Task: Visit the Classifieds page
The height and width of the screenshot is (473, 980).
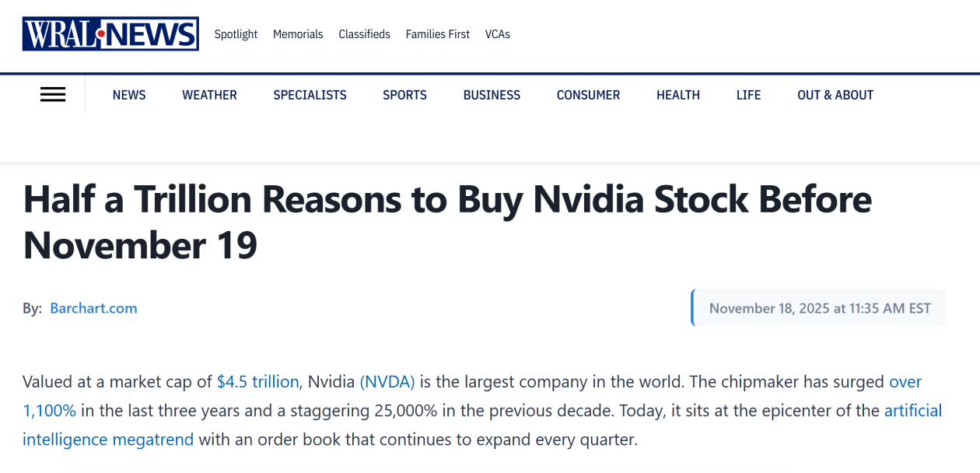Action: (x=364, y=34)
